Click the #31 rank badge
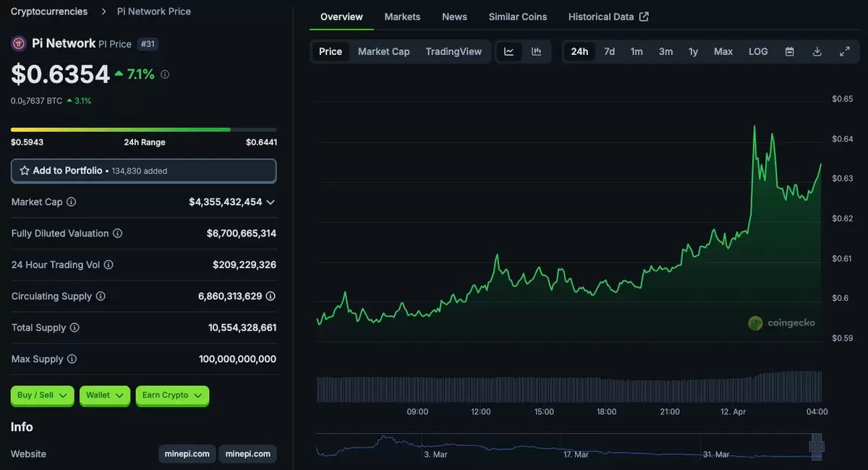 click(148, 44)
